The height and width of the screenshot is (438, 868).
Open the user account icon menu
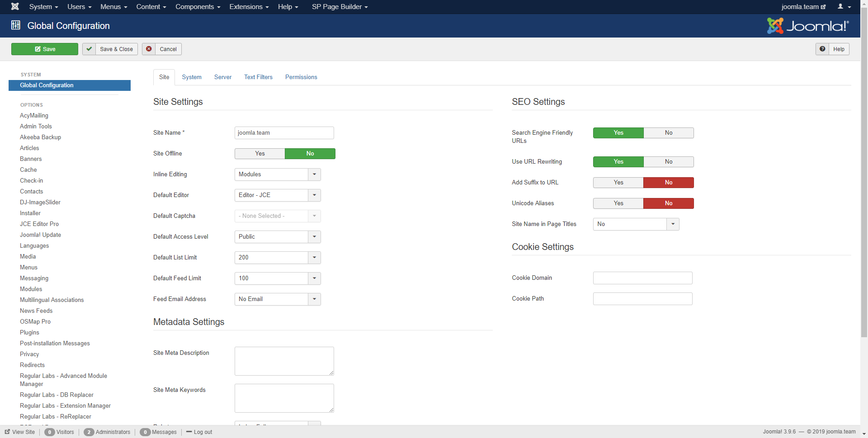pyautogui.click(x=844, y=7)
